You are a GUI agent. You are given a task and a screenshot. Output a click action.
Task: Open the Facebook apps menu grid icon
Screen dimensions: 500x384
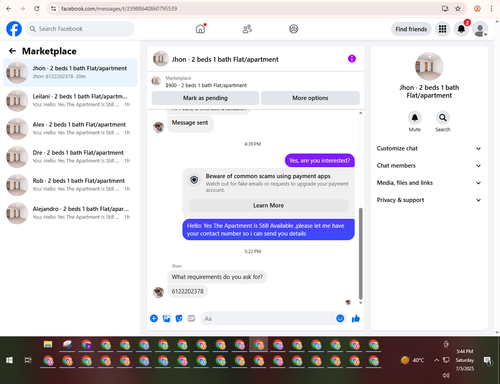[x=442, y=29]
